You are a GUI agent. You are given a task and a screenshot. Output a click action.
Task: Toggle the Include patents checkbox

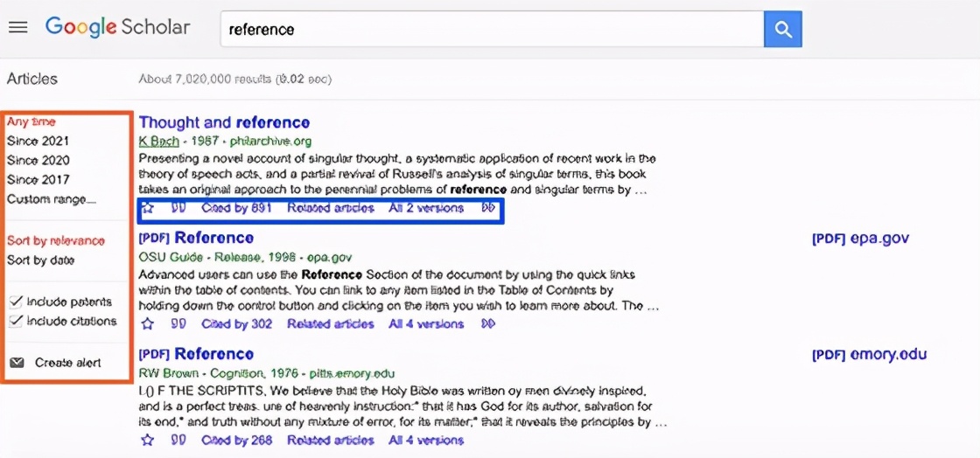17,302
